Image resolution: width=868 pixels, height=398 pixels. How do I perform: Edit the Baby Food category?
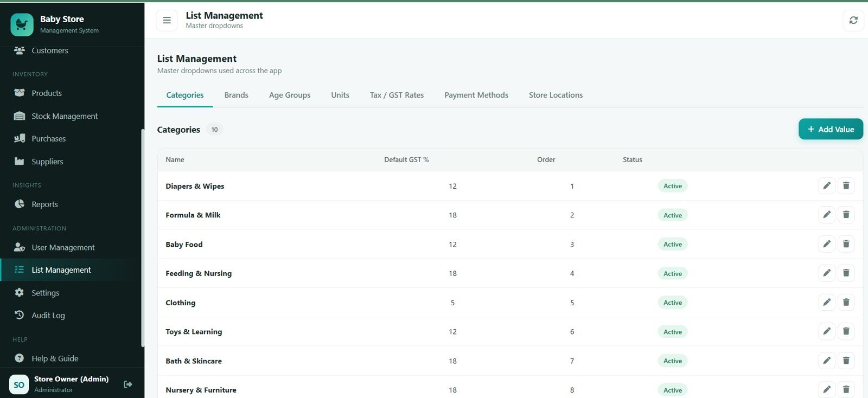coord(827,244)
